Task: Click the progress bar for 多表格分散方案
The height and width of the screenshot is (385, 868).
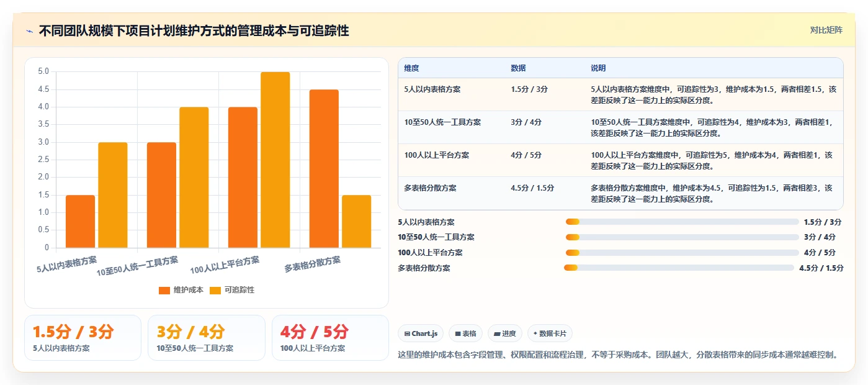Action: click(679, 268)
